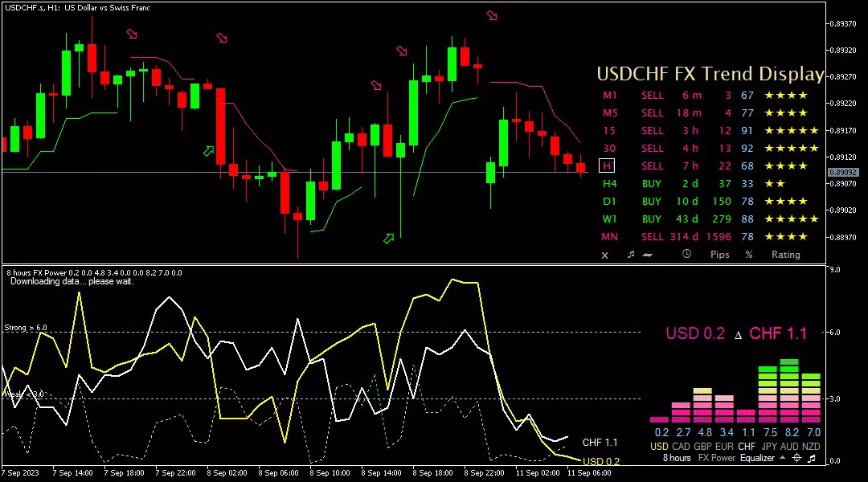
Task: Click the clock icon column header
Action: pos(686,254)
